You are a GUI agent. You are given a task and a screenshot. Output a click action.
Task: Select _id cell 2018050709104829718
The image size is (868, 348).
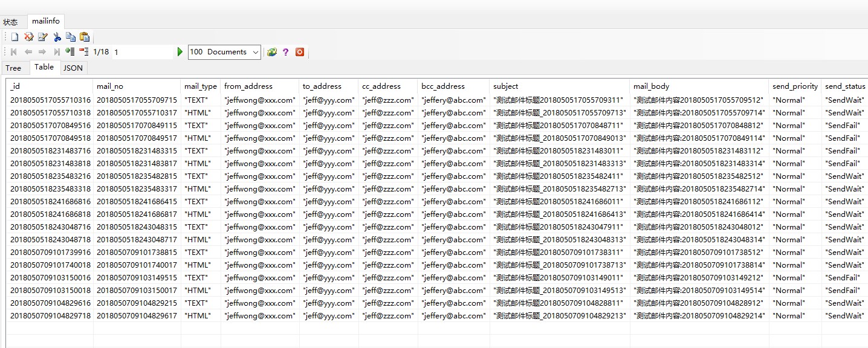click(50, 316)
